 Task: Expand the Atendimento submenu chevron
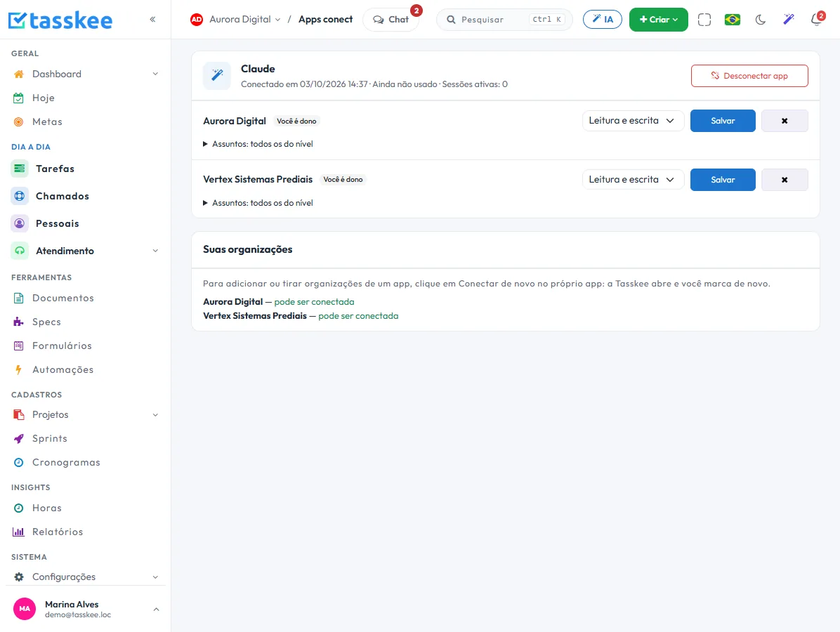(155, 251)
